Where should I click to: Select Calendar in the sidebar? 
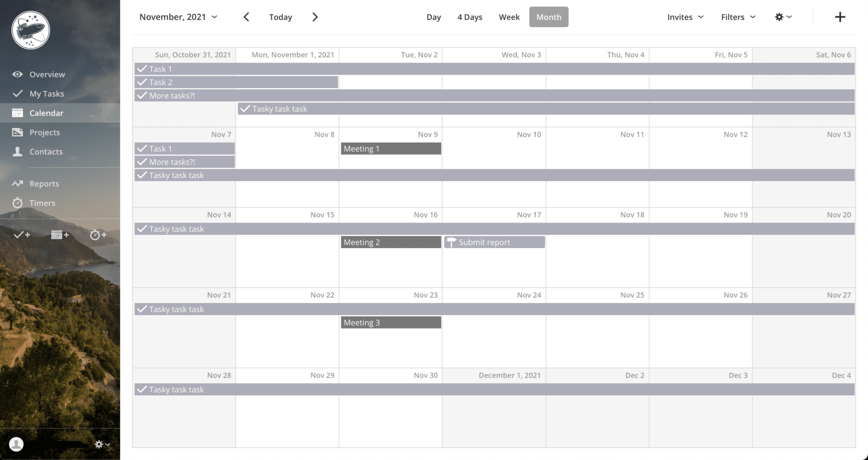point(47,113)
